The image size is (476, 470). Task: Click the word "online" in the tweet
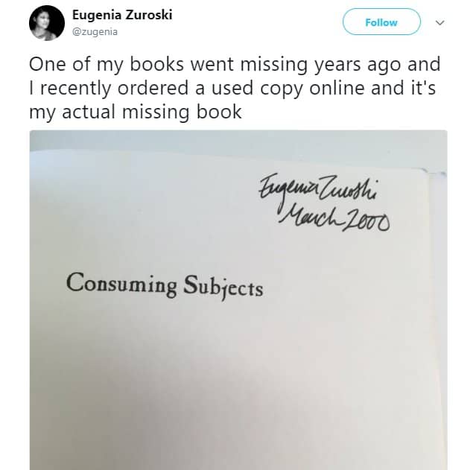349,90
